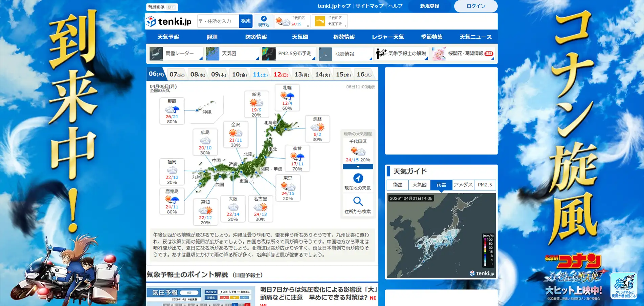Click the cherry blossom bloom info icon
The image size is (644, 306).
pyautogui.click(x=439, y=54)
